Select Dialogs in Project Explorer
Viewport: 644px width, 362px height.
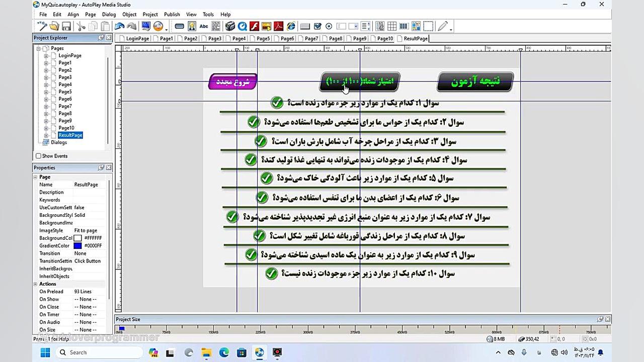[x=59, y=143]
